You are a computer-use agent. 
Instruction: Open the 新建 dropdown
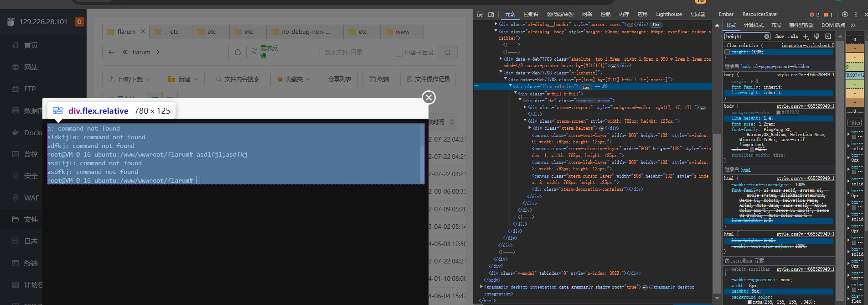[x=183, y=79]
